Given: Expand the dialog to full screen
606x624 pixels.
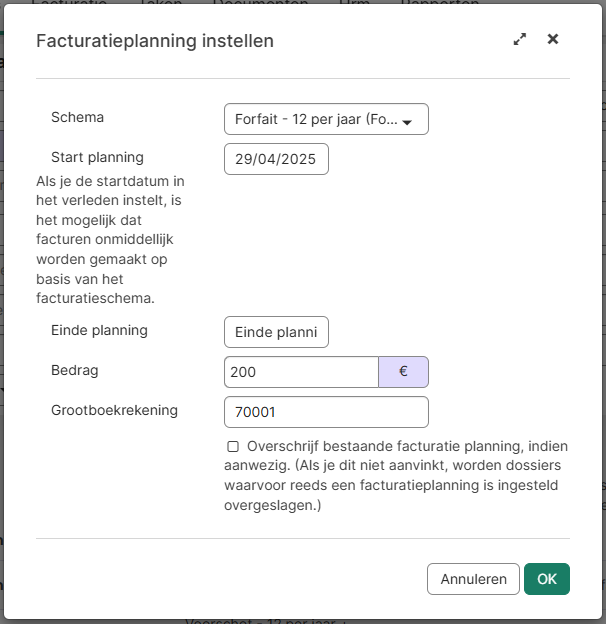Looking at the screenshot, I should (x=520, y=40).
